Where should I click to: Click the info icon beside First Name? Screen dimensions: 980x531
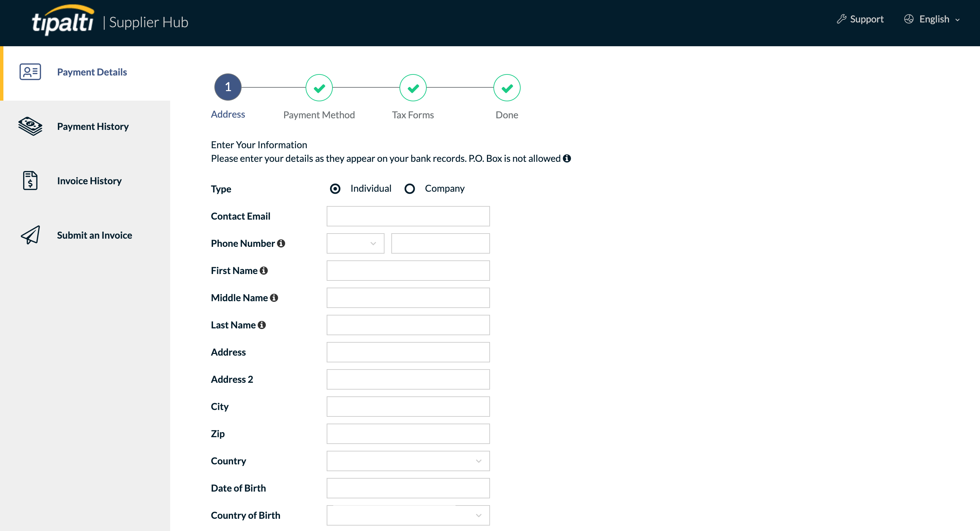tap(264, 271)
